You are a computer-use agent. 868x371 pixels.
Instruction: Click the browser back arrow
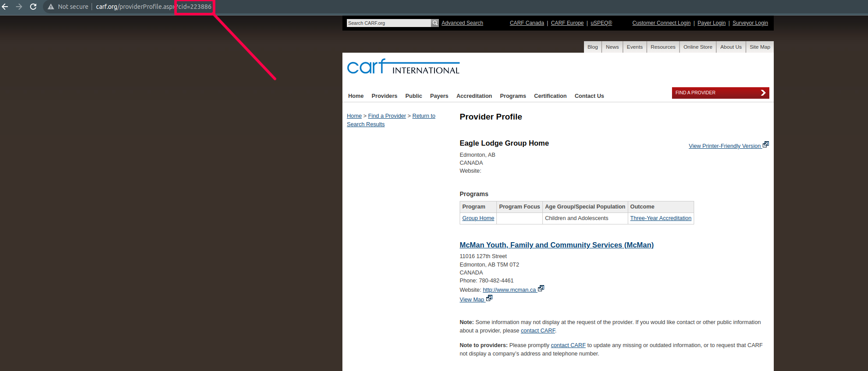pos(5,7)
